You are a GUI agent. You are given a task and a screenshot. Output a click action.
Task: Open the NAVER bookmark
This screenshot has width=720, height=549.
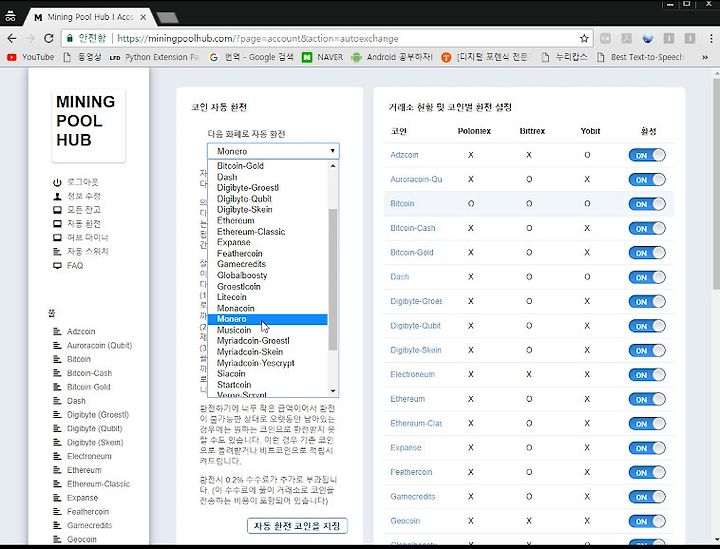[322, 57]
